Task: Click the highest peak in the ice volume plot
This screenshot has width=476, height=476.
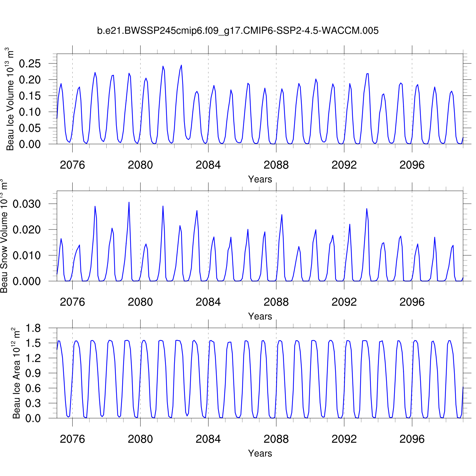Action: (x=181, y=65)
